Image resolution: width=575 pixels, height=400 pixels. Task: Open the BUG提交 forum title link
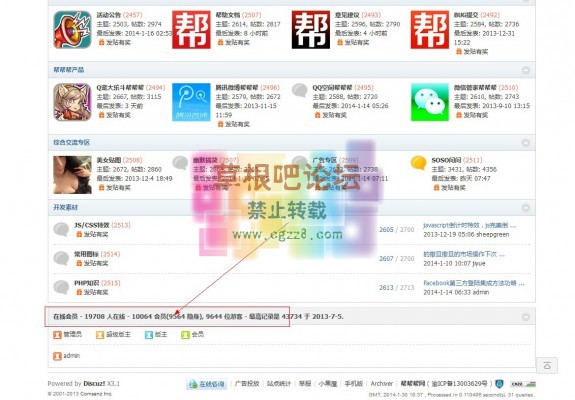point(466,15)
